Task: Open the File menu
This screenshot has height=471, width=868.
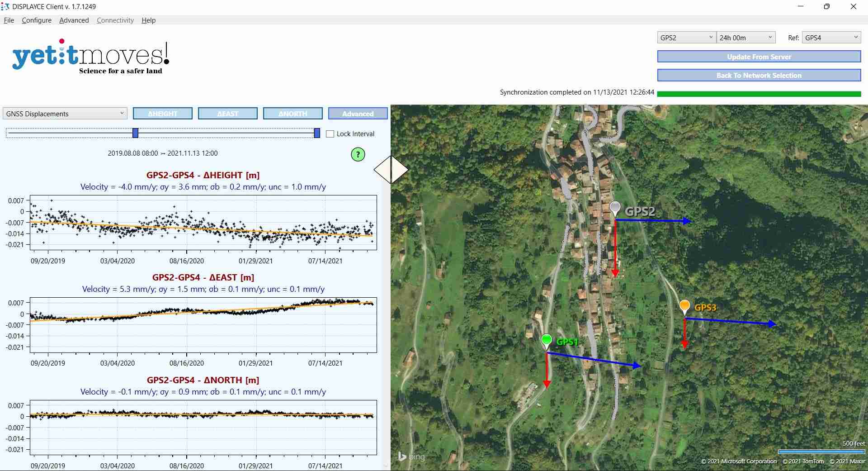Action: click(9, 20)
